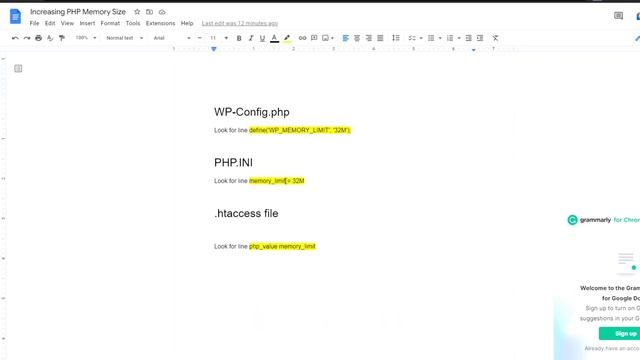The width and height of the screenshot is (640, 360).
Task: Open the Tools menu
Action: tap(133, 23)
